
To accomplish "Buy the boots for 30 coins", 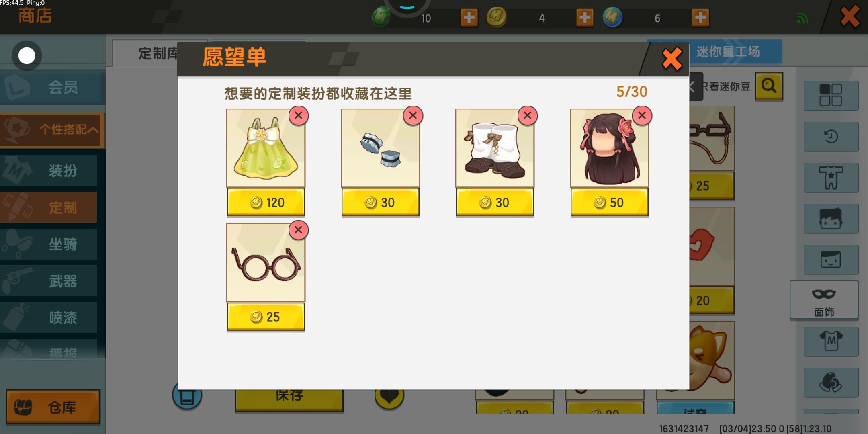I will (495, 203).
